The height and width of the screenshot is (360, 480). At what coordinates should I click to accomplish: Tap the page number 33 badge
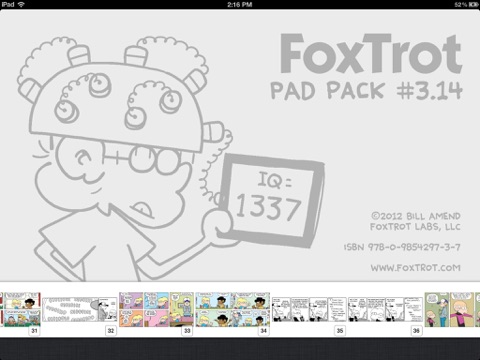click(x=187, y=331)
